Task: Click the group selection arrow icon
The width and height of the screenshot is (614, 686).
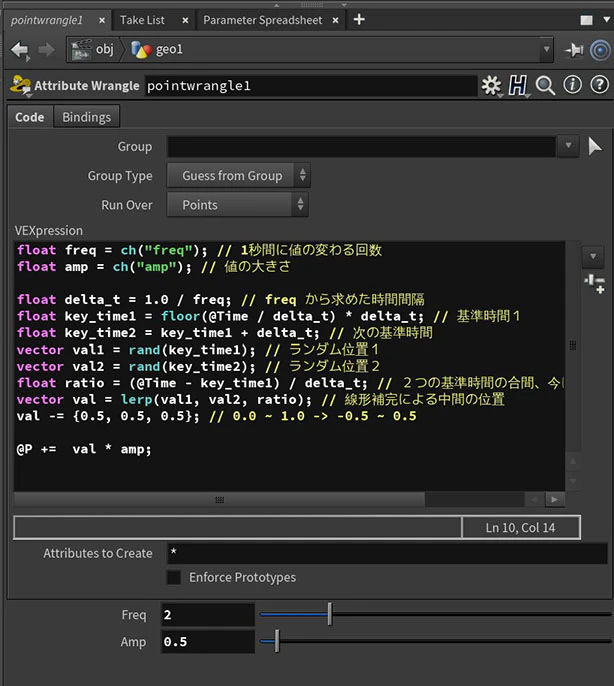Action: point(595,146)
